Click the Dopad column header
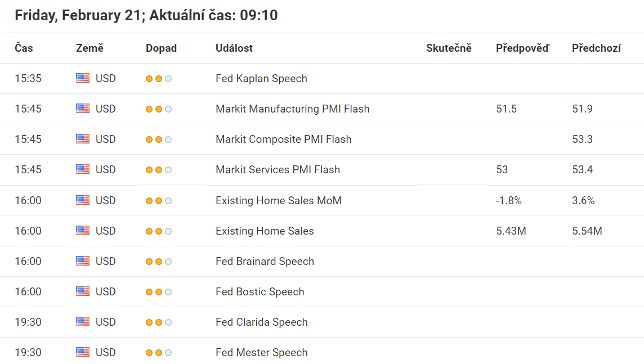 coord(161,48)
